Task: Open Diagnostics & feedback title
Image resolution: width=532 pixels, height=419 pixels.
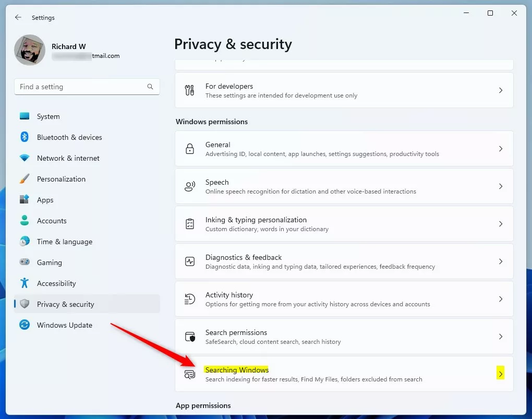Action: click(243, 257)
